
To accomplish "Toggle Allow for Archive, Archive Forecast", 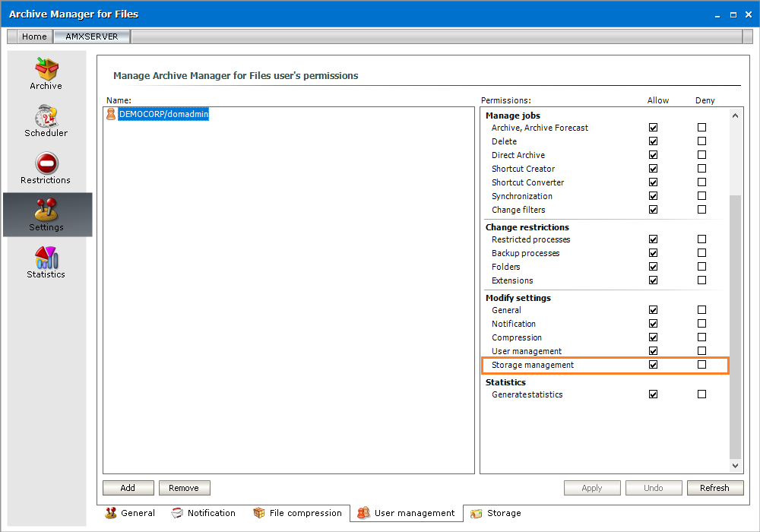I will 654,128.
